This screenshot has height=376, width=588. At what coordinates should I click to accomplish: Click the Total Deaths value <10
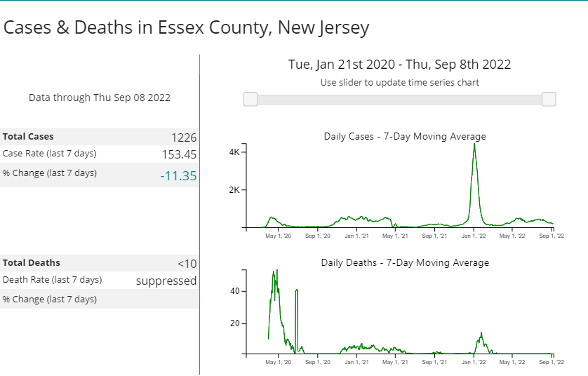pyautogui.click(x=187, y=264)
